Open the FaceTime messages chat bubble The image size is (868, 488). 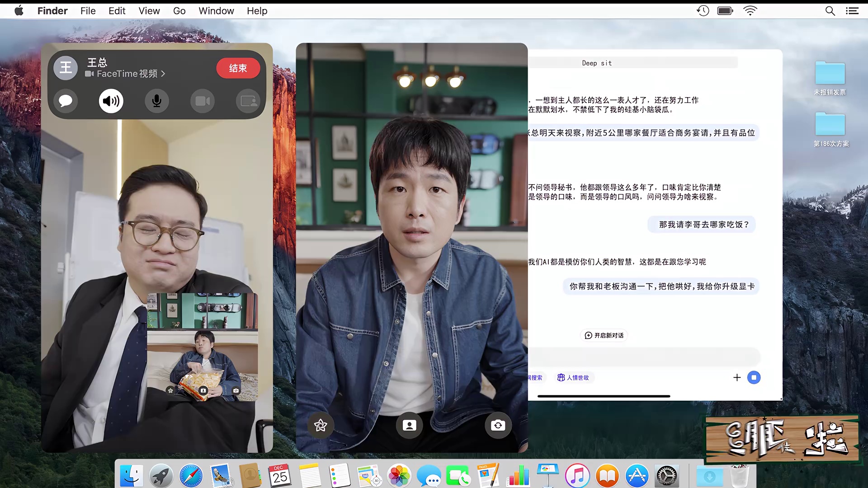(x=66, y=101)
